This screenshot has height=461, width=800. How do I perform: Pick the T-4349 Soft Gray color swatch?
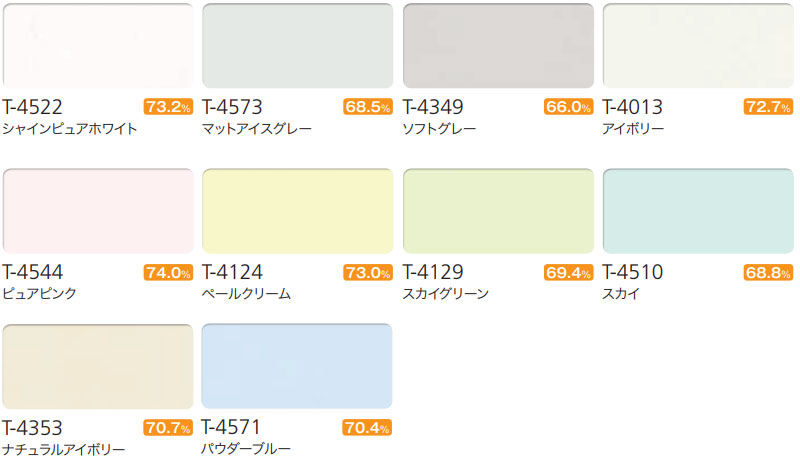click(x=498, y=46)
